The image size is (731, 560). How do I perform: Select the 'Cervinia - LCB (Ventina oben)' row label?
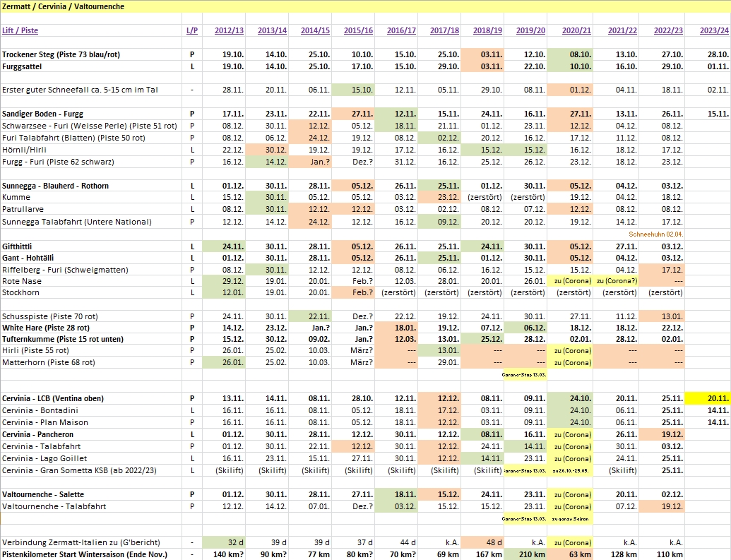tap(53, 398)
